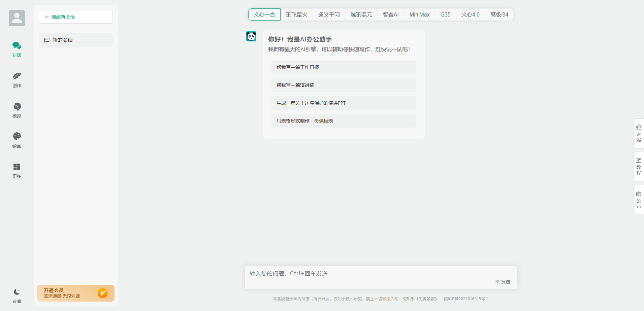Image resolution: width=644 pixels, height=311 pixels.
Task: Create a new conversation with 创建新会话
Action: pos(75,17)
